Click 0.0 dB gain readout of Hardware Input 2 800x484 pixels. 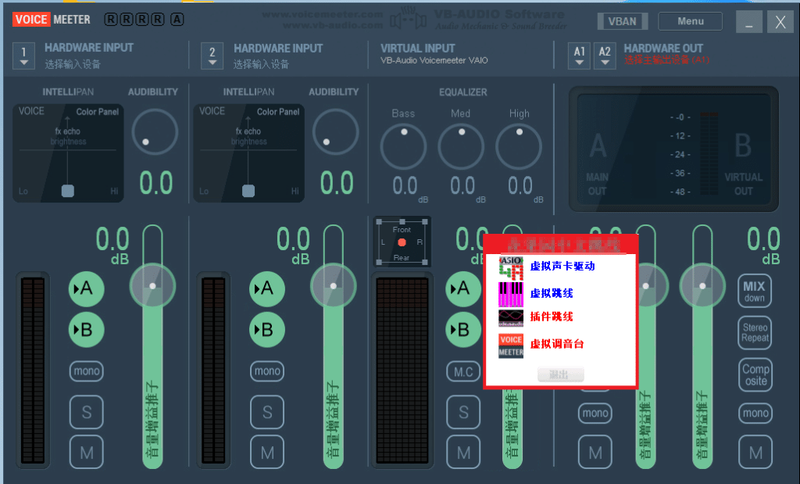click(x=293, y=245)
